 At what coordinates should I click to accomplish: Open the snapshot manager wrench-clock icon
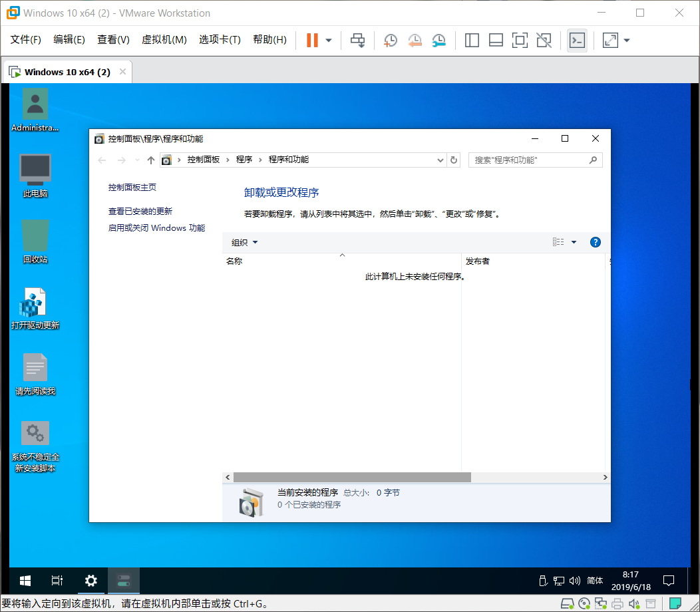click(439, 40)
